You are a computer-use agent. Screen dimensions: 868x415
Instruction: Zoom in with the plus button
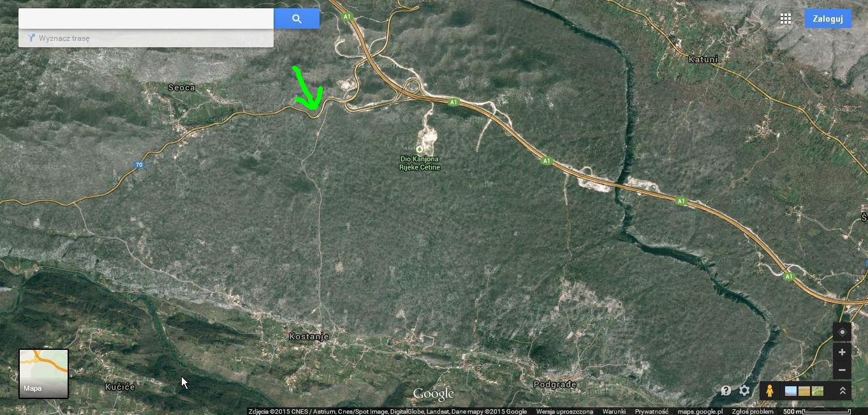point(842,352)
